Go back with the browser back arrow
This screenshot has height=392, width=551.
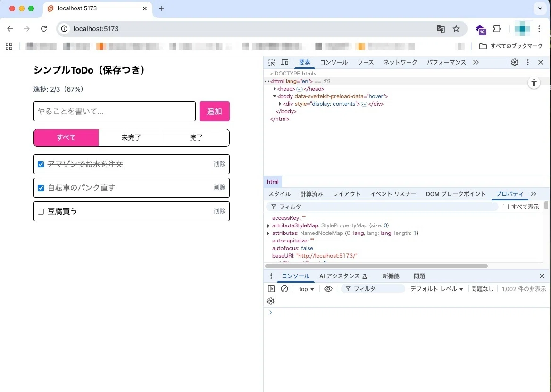[x=10, y=29]
